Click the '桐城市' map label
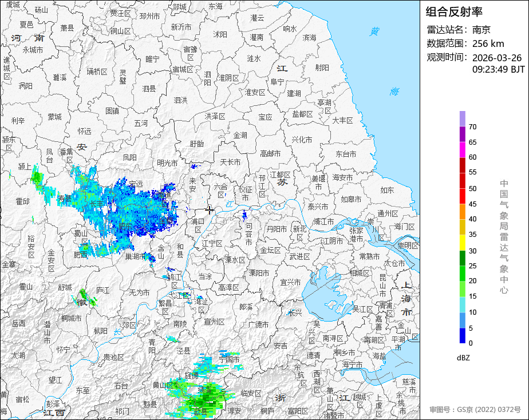 tap(71, 318)
